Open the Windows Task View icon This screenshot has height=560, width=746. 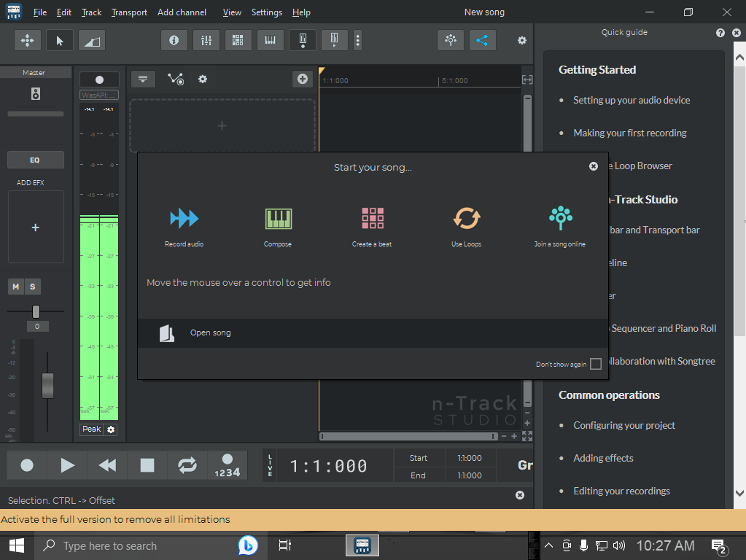pos(285,545)
